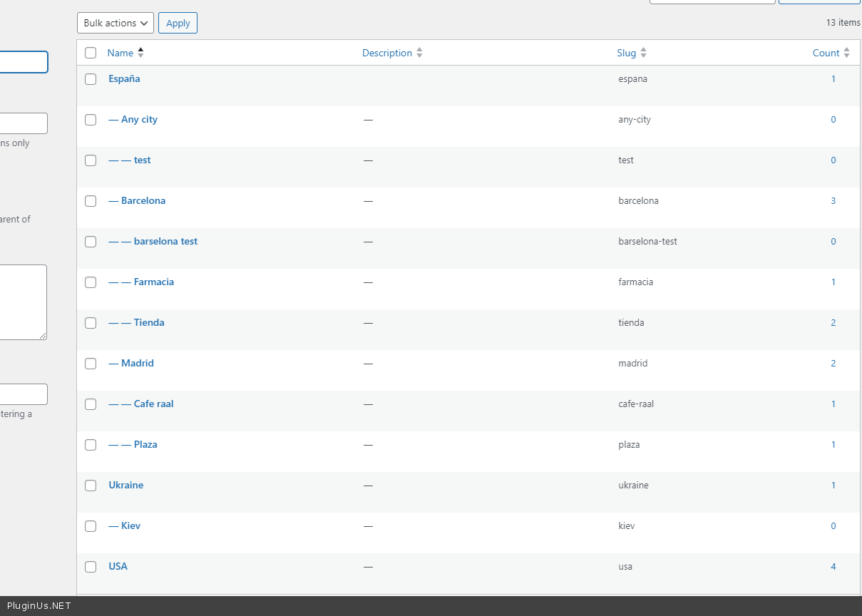Toggle the select-all checkbox in the header
The height and width of the screenshot is (616, 862).
coord(91,53)
